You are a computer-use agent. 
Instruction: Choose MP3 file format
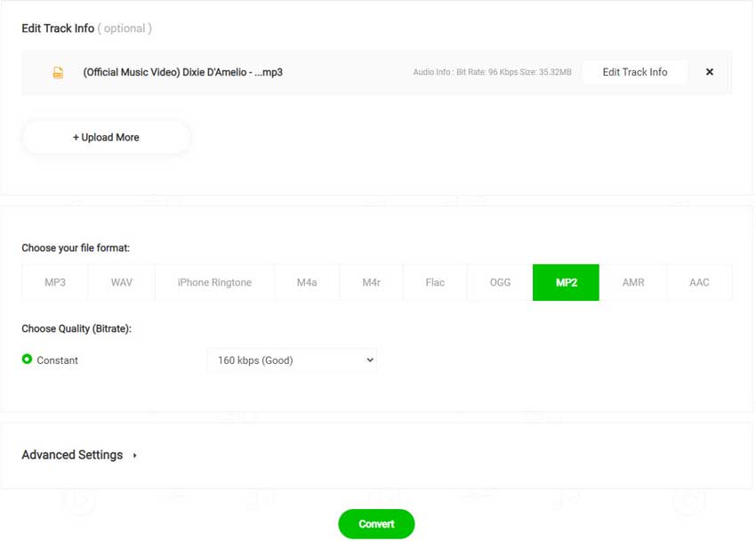[x=55, y=283]
